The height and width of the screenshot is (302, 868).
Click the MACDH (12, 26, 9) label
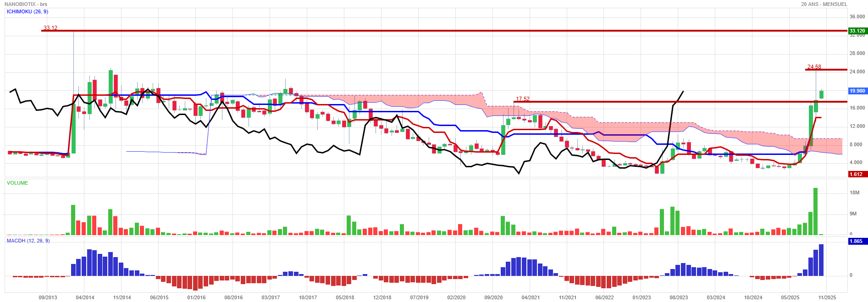28,241
